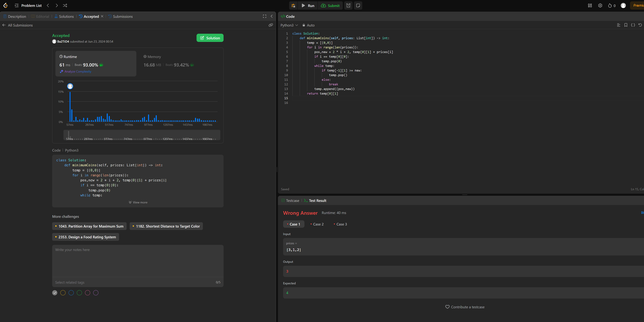644x322 pixels.
Task: Select Case 2 result
Action: click(317, 224)
